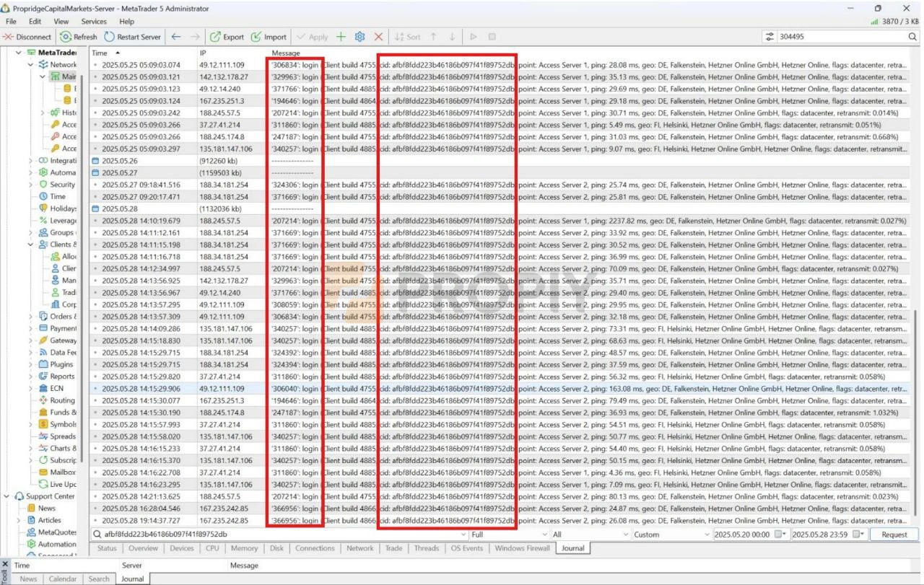
Task: Select the Plugins icon in the tree
Action: [x=43, y=364]
